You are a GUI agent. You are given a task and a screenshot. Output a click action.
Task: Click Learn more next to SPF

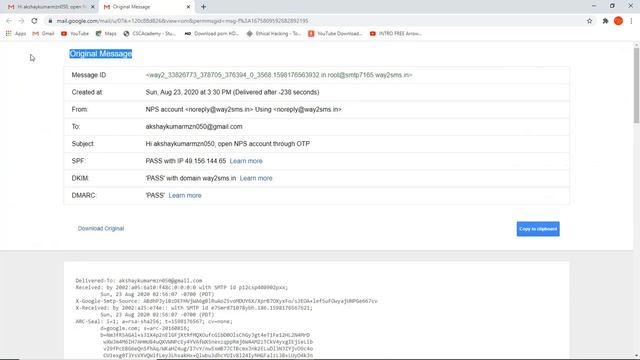[246, 161]
